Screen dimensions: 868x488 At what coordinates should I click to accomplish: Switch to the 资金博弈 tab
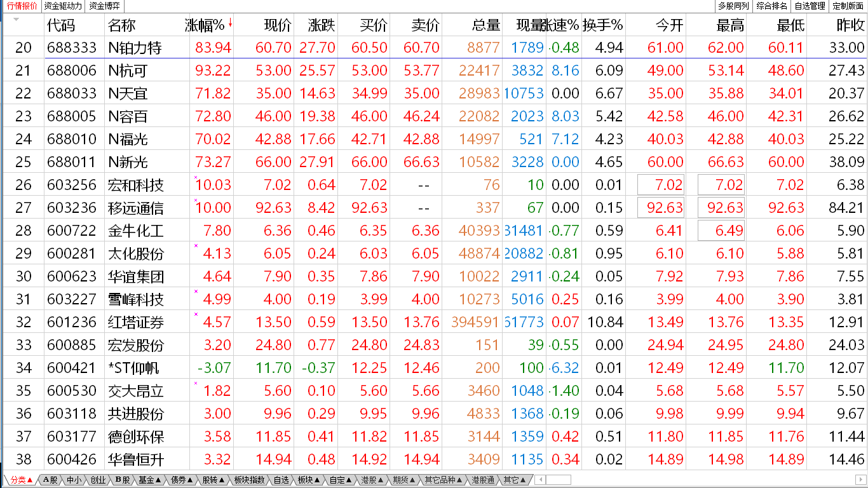tap(105, 6)
